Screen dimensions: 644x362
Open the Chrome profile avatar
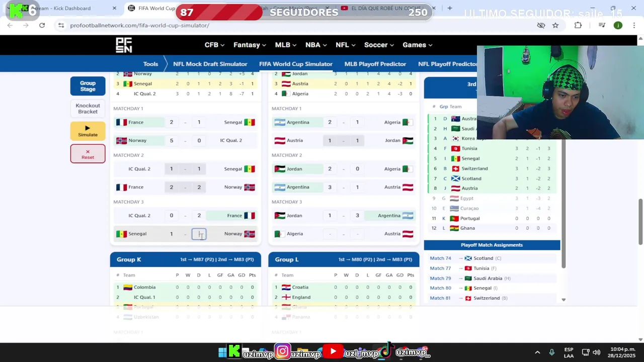[x=618, y=25]
